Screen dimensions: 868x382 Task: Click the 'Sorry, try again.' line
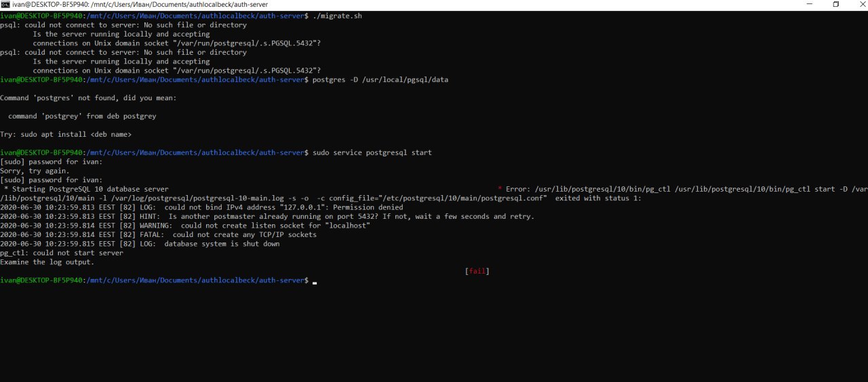pos(35,171)
